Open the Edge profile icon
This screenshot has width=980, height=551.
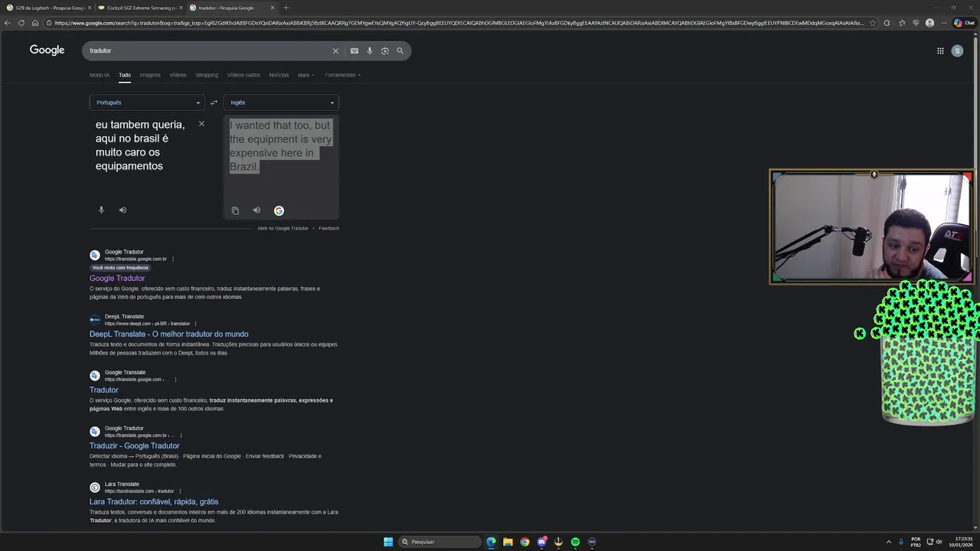coord(929,23)
